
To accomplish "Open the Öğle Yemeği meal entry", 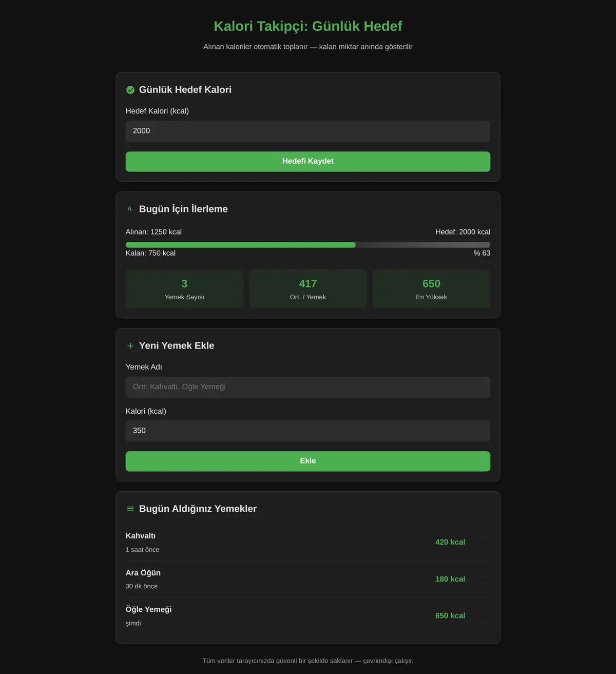I will click(x=308, y=616).
